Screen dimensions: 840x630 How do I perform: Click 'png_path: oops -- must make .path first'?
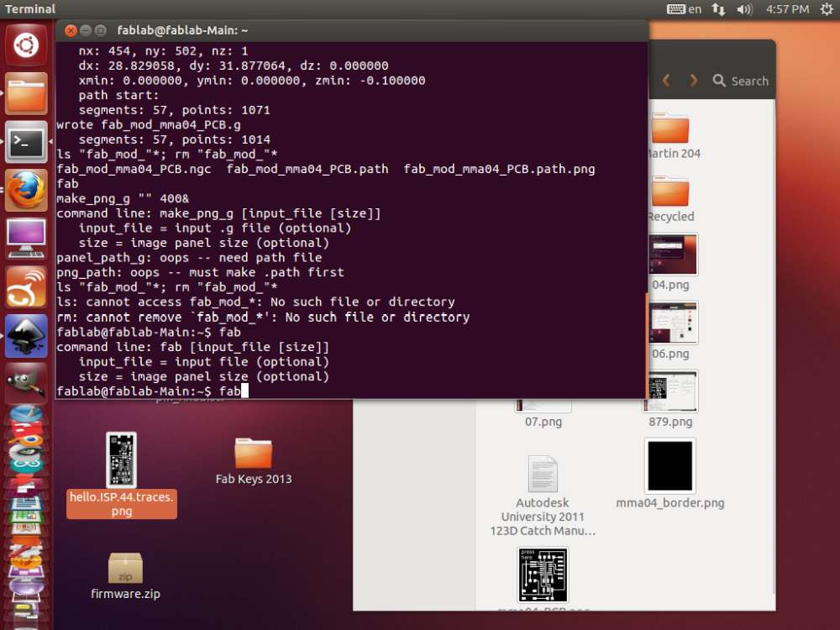point(200,272)
